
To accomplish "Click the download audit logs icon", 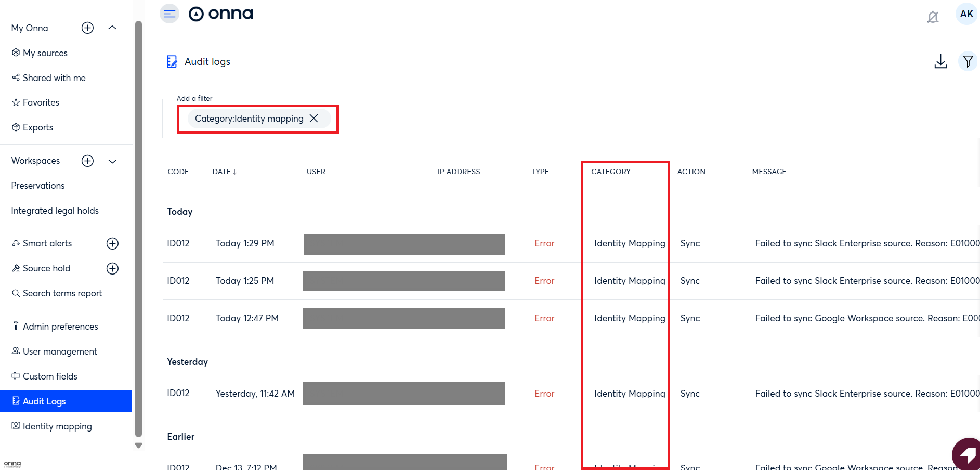I will [x=940, y=61].
